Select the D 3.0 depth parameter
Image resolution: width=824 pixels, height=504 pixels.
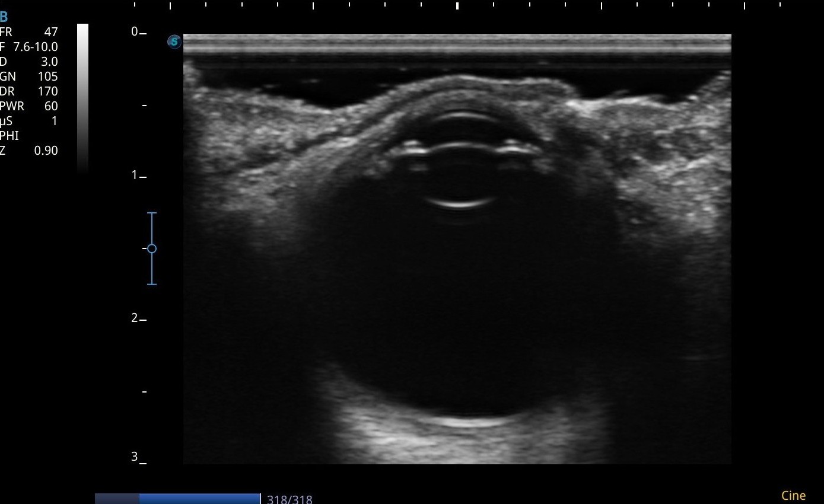(29, 62)
